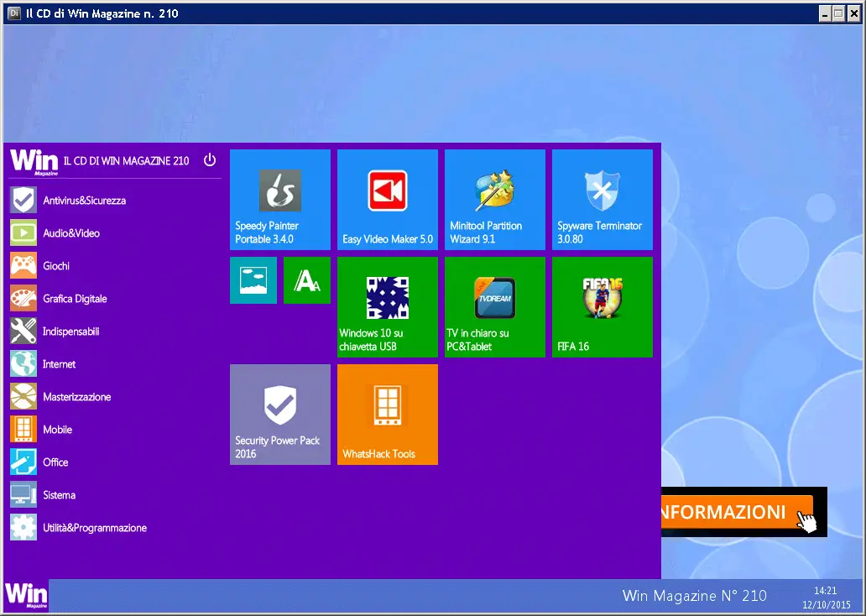Screen dimensions: 866x616
Task: Click the Mobile phone grid icon
Action: (x=23, y=429)
